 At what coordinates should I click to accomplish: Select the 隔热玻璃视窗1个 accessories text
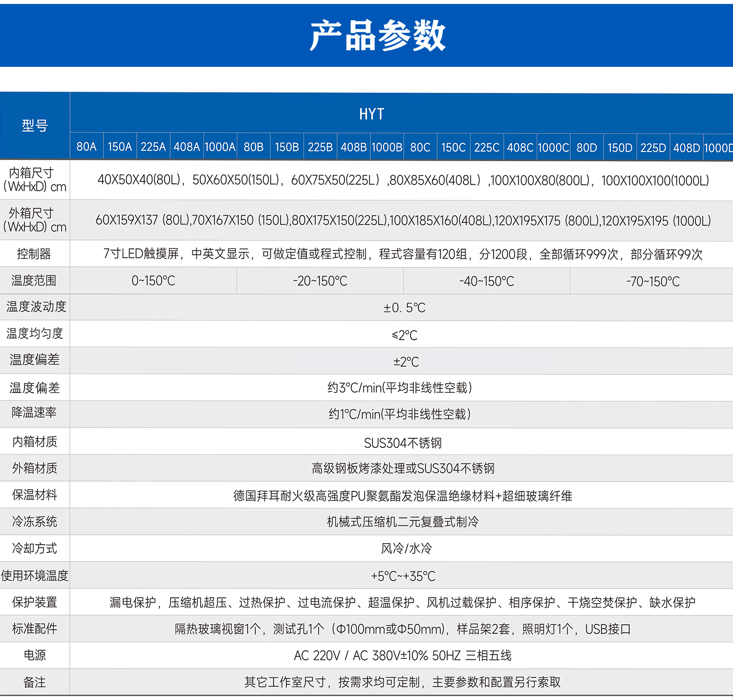(403, 629)
